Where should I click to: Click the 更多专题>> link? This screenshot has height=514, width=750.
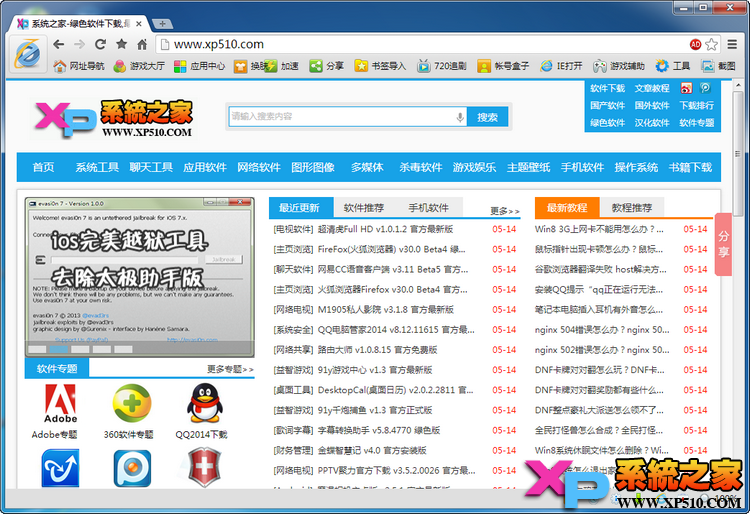[230, 369]
